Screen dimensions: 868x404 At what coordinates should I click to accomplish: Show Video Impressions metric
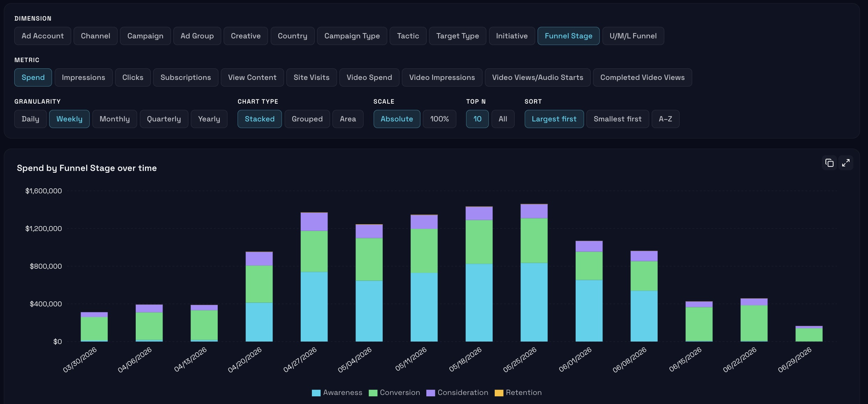point(442,77)
